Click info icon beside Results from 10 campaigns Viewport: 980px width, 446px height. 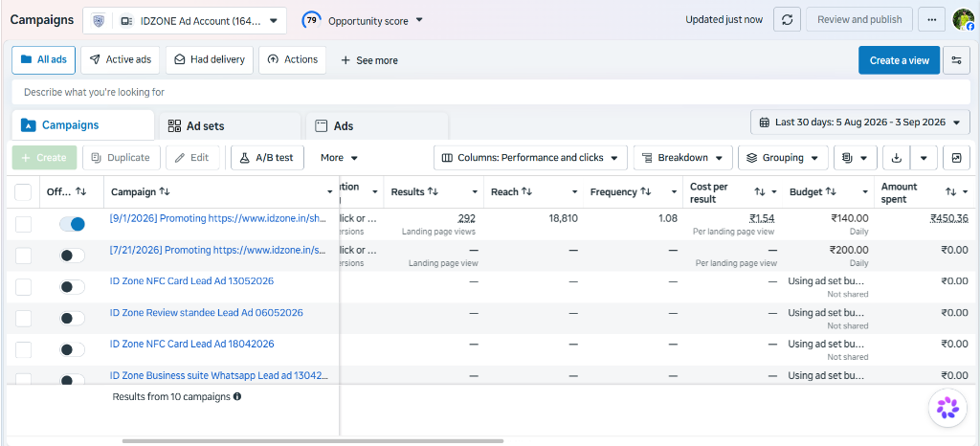[237, 396]
